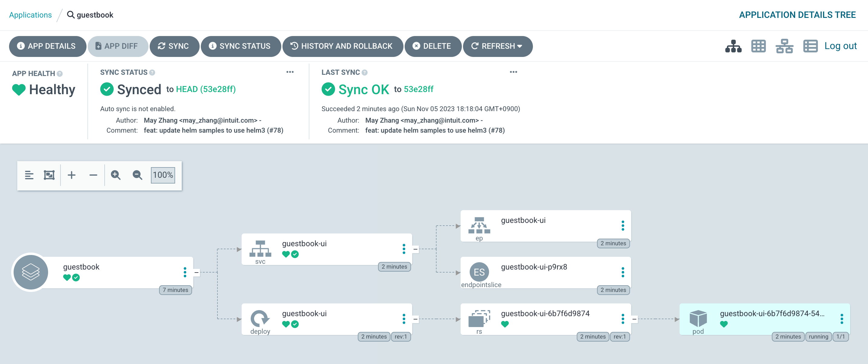The image size is (868, 364).
Task: Click the Applications breadcrumb link
Action: (x=30, y=15)
